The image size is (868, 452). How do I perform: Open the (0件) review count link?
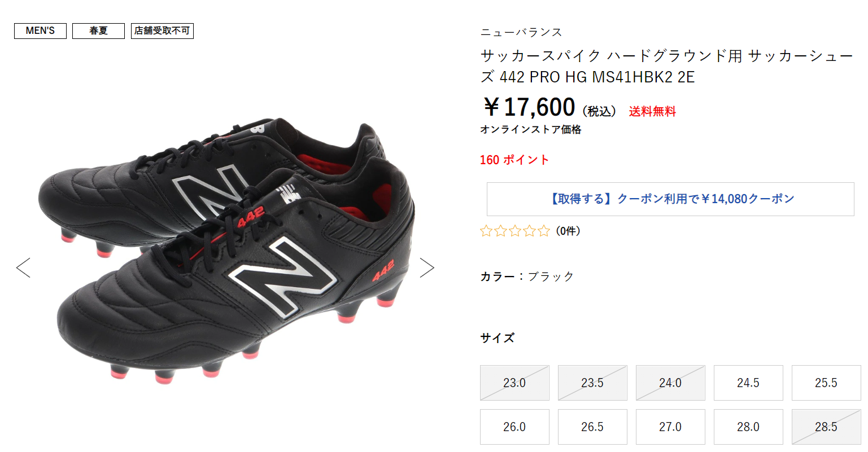coord(568,231)
